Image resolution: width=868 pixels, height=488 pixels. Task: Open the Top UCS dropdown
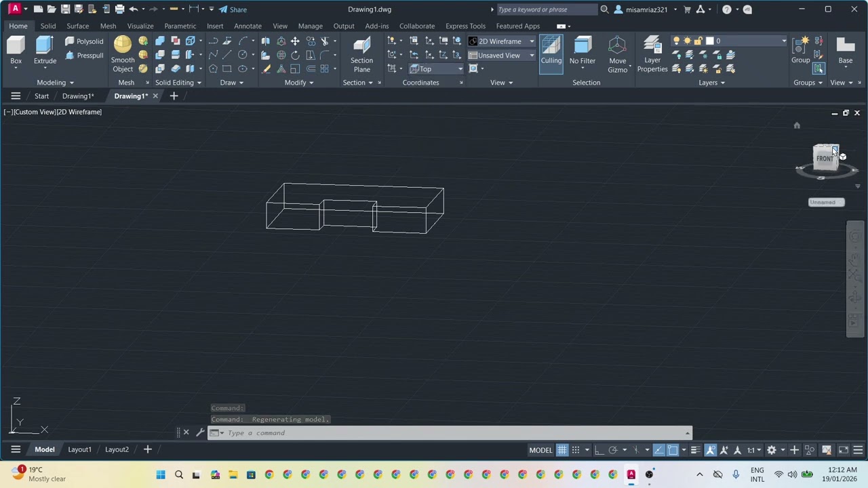point(436,68)
